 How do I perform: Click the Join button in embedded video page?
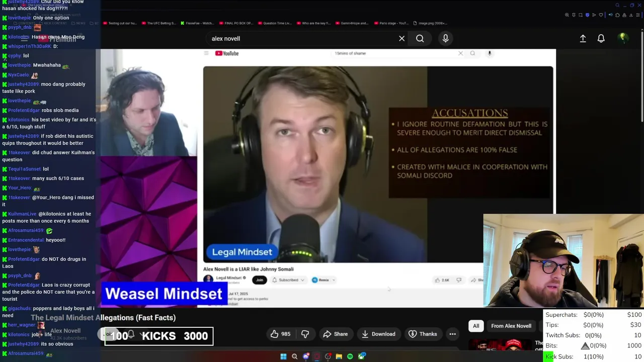(260, 280)
